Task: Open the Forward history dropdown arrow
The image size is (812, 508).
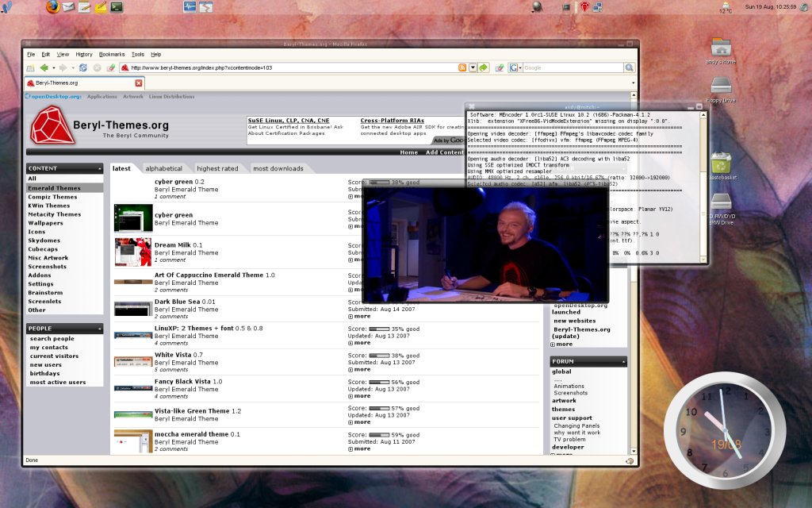Action: pyautogui.click(x=72, y=68)
